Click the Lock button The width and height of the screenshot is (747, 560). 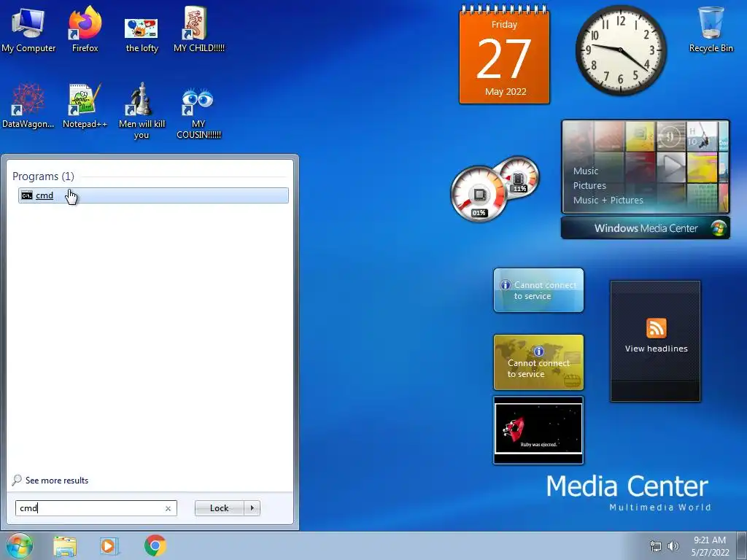click(x=219, y=508)
